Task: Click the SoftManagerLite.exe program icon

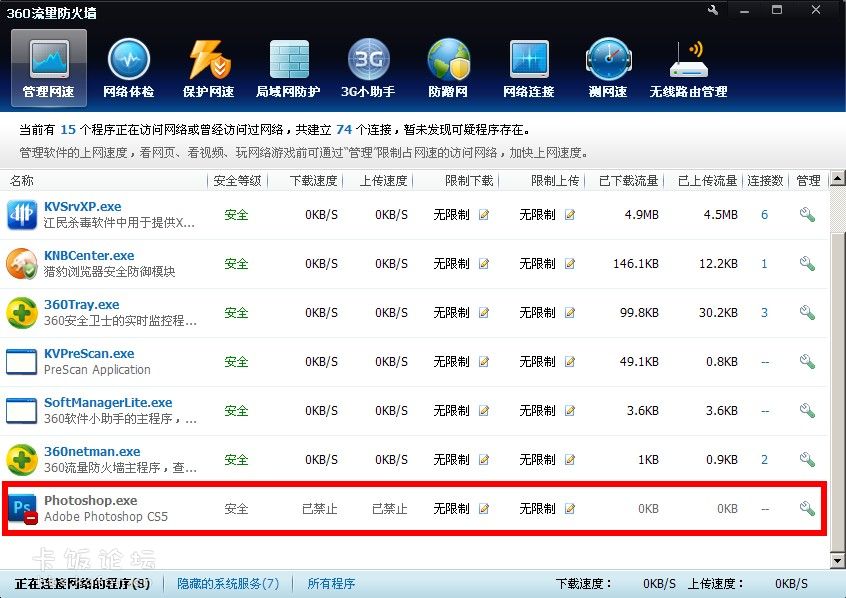Action: (22, 411)
